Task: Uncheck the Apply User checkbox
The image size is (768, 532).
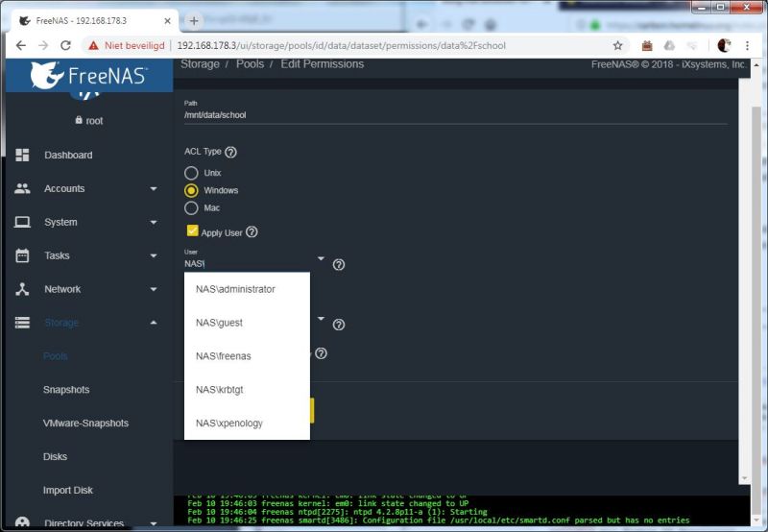Action: pos(192,230)
